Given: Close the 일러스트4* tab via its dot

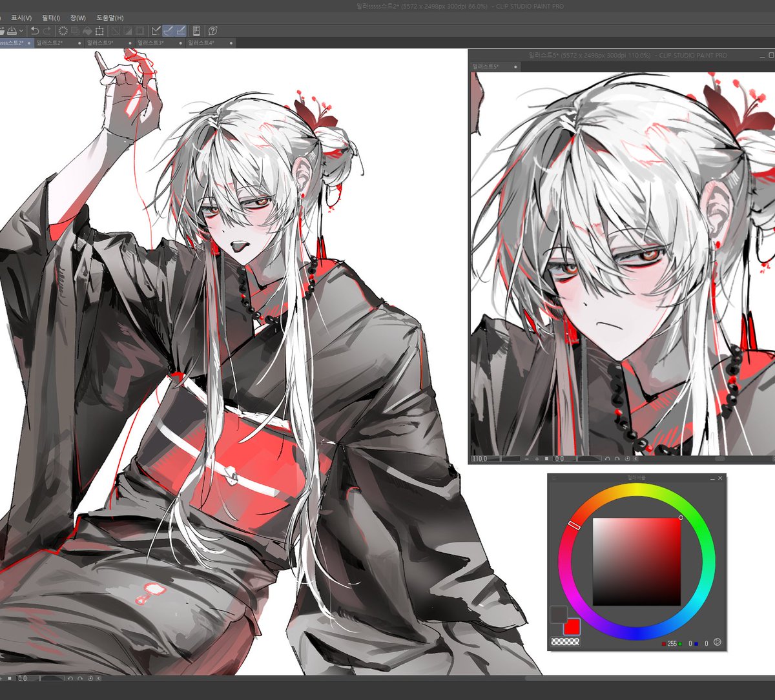Looking at the screenshot, I should click(231, 43).
